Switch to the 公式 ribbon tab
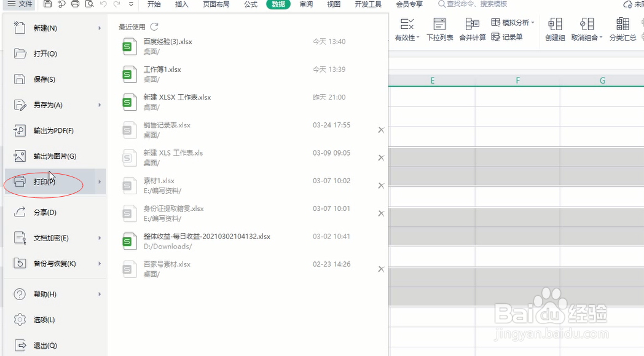 pyautogui.click(x=250, y=4)
